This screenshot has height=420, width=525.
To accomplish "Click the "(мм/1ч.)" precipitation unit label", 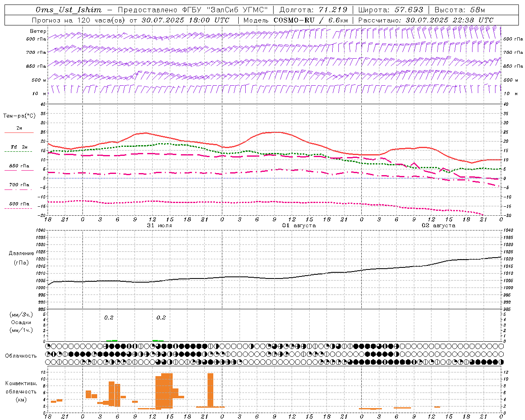I will point(21,330).
